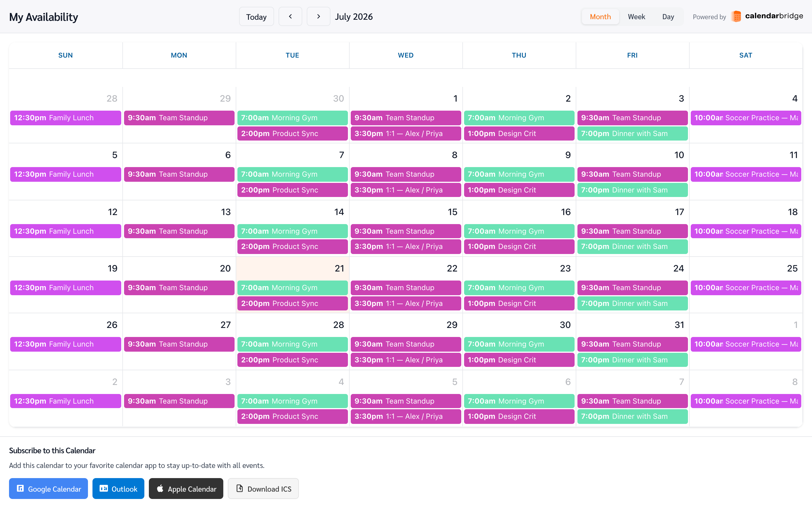Screen dimensions: 812x508
Task: Open Team Standup event on July 15
Action: [406, 231]
